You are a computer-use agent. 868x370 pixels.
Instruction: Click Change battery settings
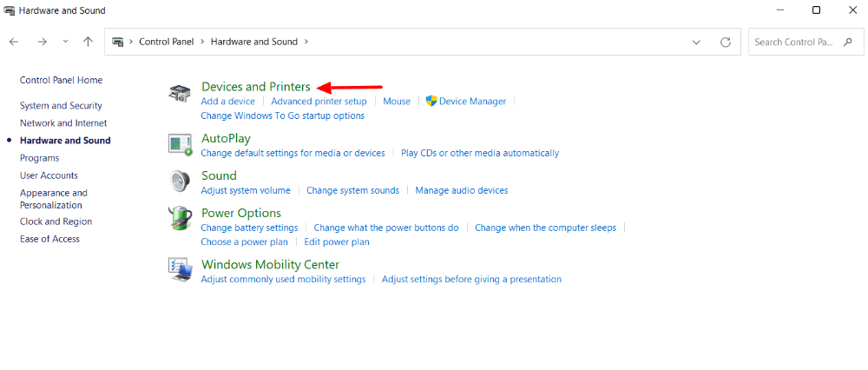click(249, 228)
